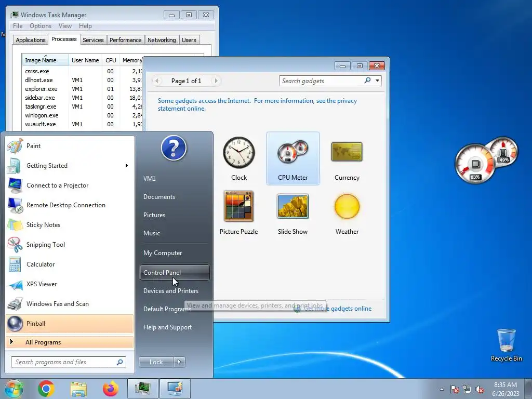Click the CPU Meter gadget on the desktop
532x399 pixels.
(486, 161)
